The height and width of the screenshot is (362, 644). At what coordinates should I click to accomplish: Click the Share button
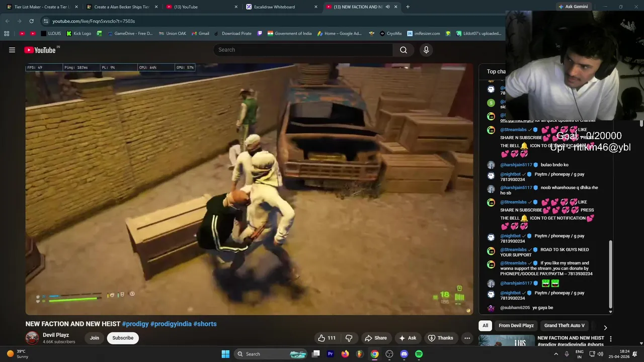pyautogui.click(x=376, y=338)
